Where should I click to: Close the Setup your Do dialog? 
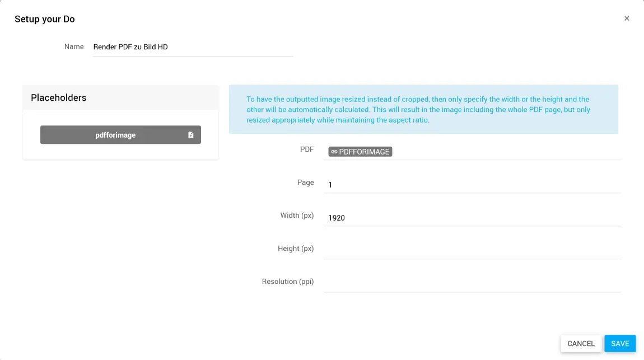tap(627, 18)
